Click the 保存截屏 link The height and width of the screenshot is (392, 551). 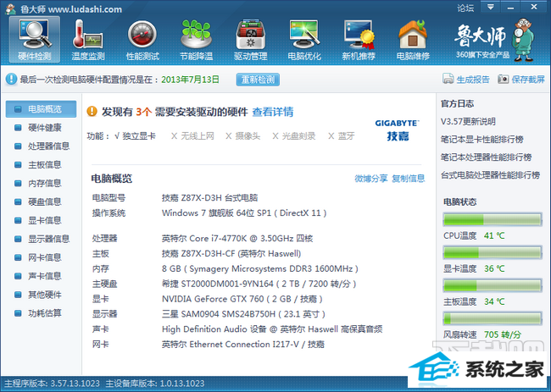528,80
